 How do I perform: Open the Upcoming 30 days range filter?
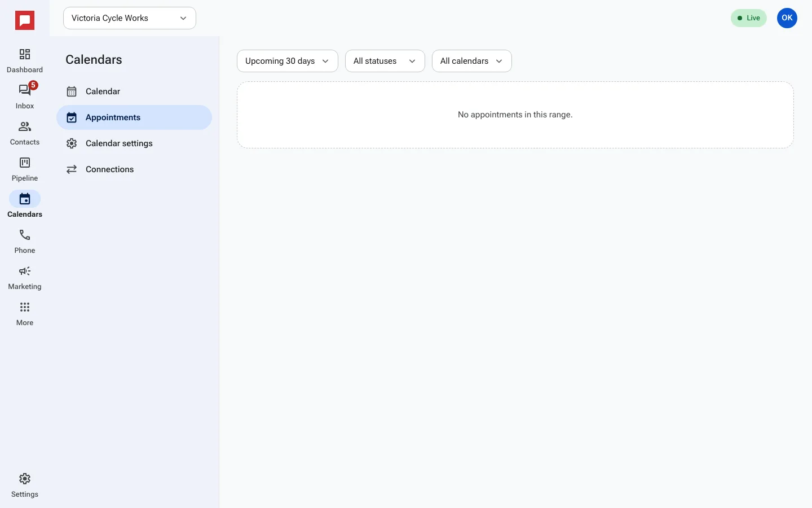[x=288, y=61]
